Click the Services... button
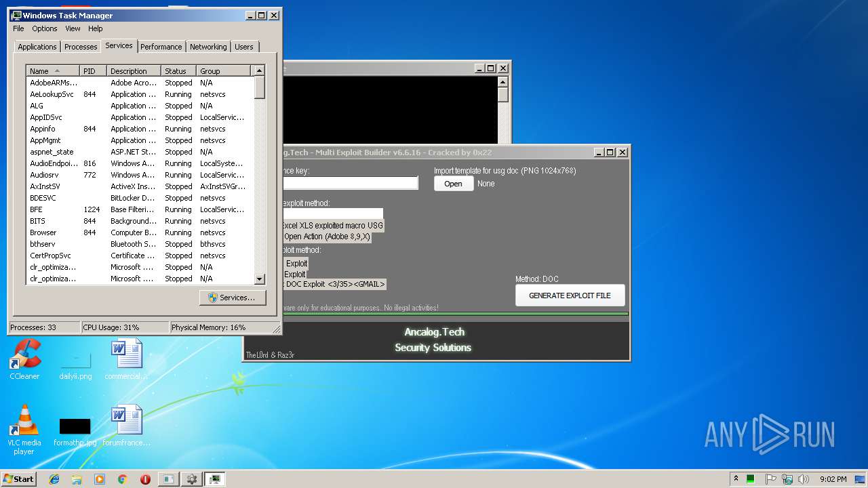Image resolution: width=868 pixels, height=488 pixels. (233, 298)
